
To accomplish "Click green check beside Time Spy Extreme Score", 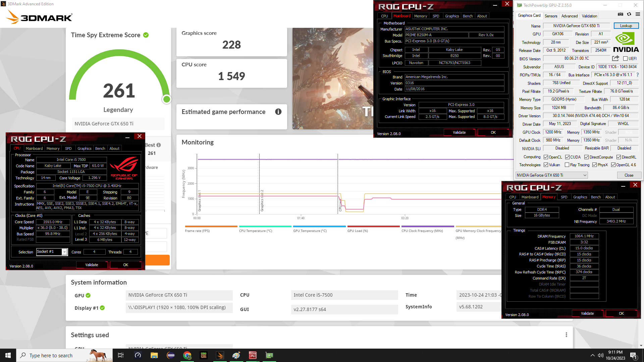I will [146, 35].
